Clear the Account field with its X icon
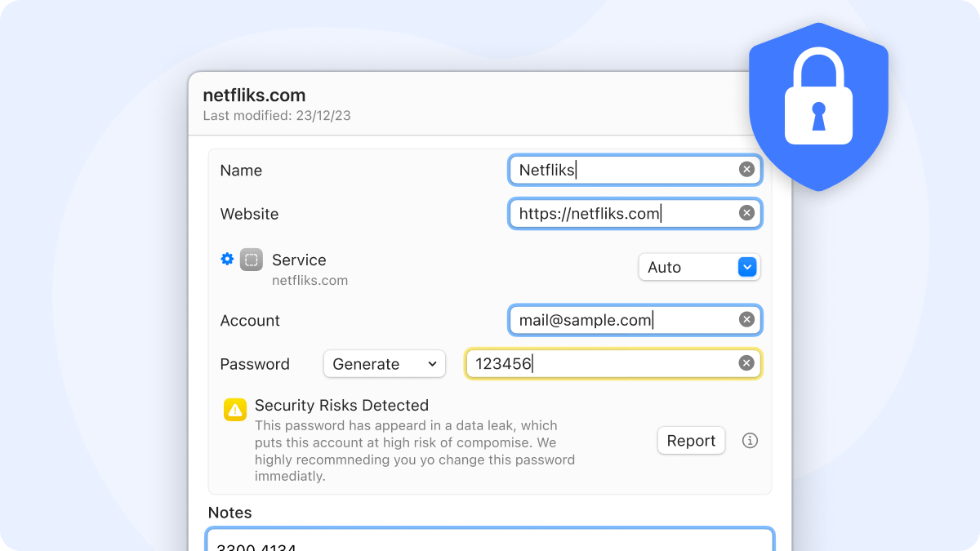The width and height of the screenshot is (980, 551). click(746, 320)
